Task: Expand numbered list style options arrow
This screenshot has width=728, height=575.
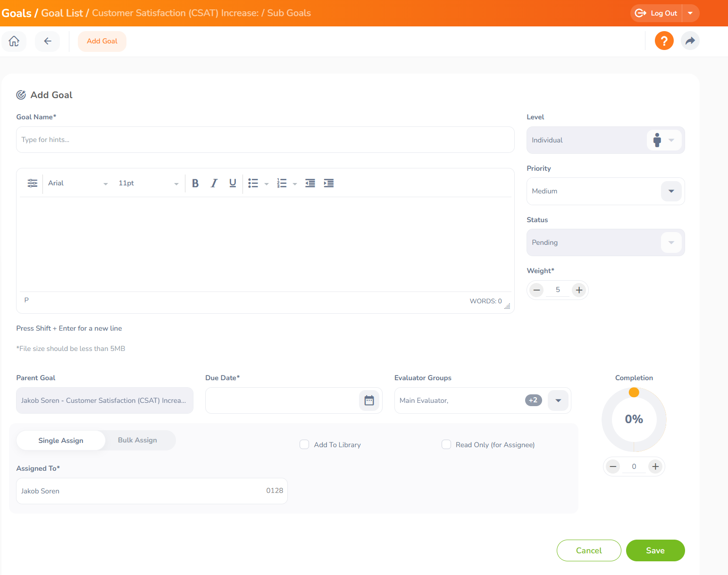Action: pos(295,183)
